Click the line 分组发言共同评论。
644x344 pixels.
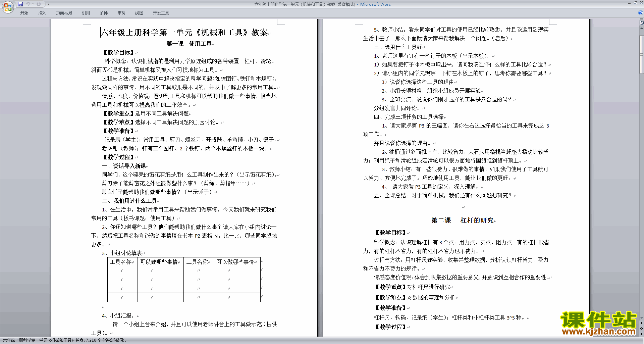coord(398,108)
